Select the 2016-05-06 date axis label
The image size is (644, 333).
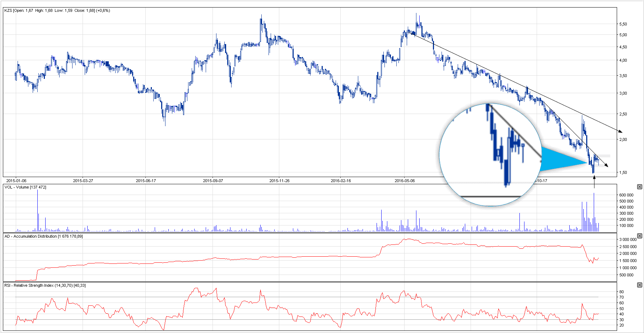(x=405, y=181)
